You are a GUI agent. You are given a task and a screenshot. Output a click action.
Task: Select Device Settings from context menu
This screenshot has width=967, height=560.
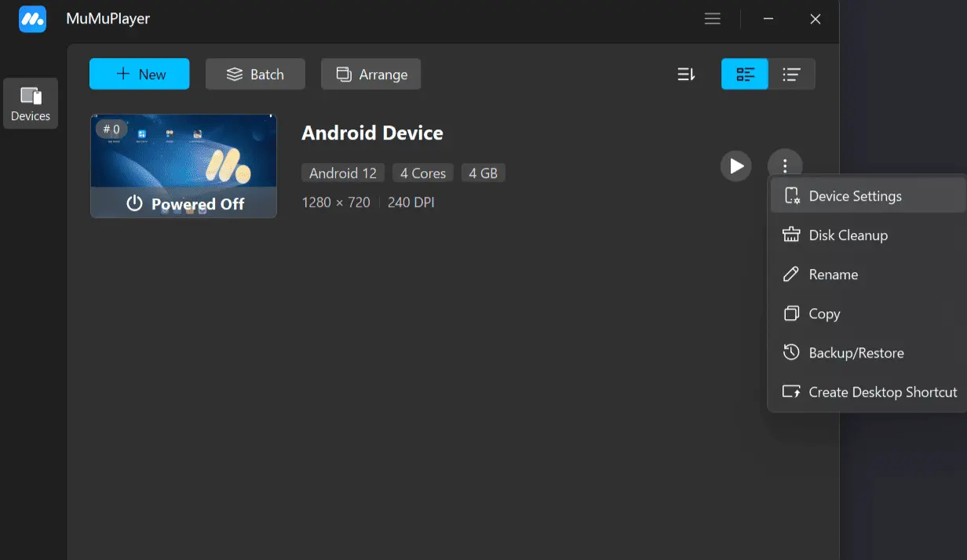tap(867, 196)
